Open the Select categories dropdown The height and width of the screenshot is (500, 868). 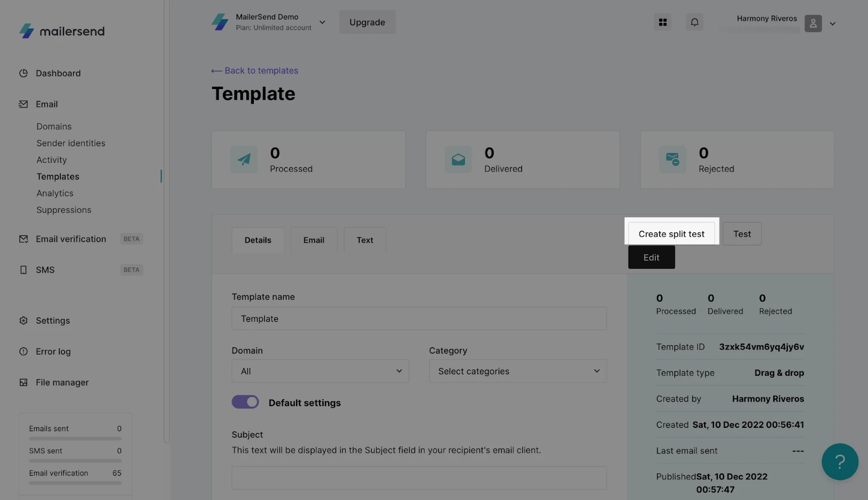(x=518, y=371)
